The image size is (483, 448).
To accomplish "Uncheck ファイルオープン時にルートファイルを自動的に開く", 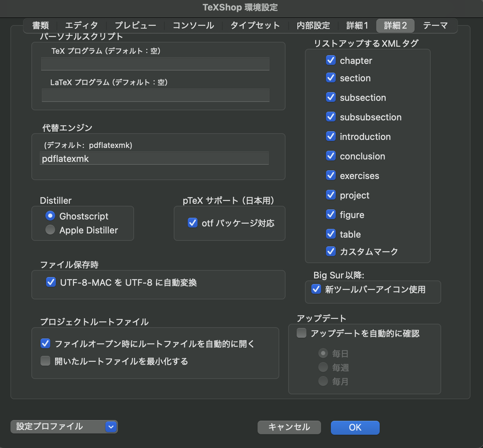I will (45, 343).
